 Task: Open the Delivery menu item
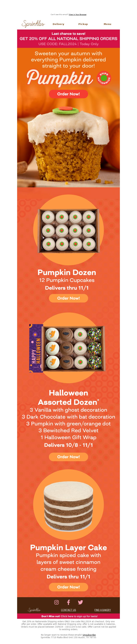(58, 24)
